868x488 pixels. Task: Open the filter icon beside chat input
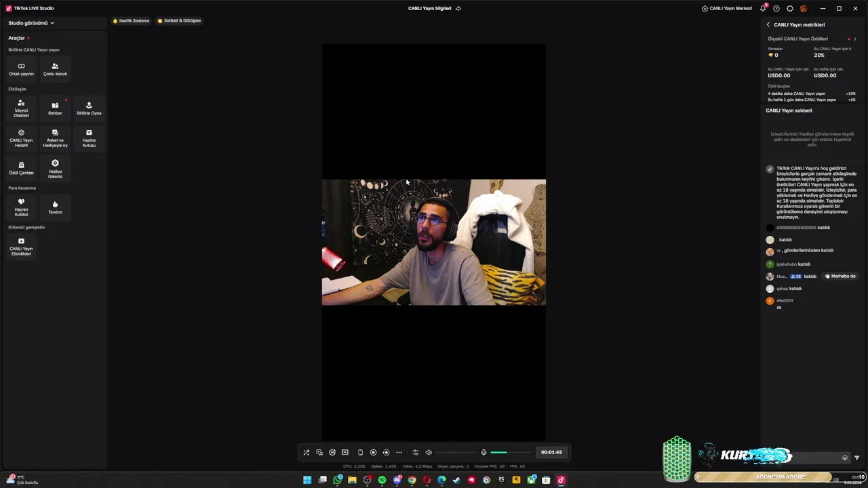[x=856, y=458]
